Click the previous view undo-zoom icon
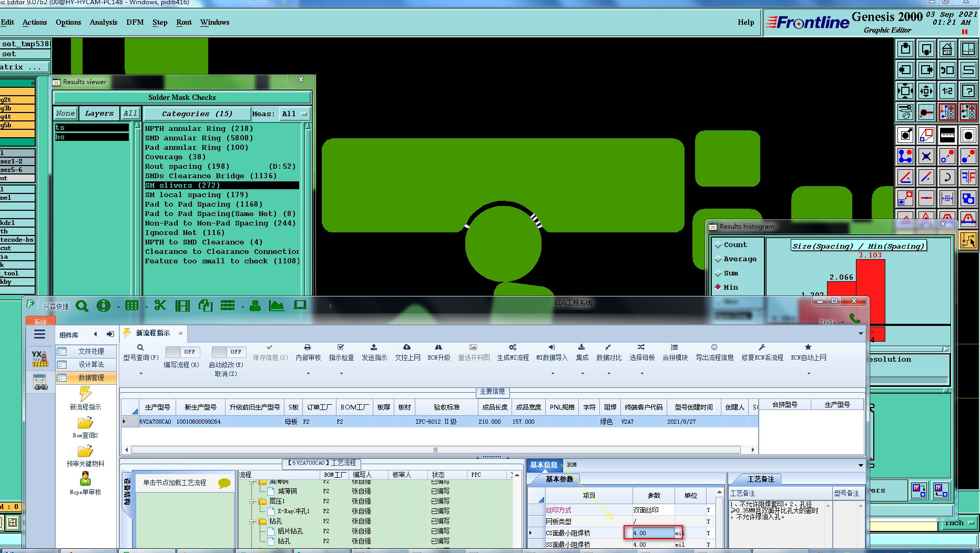This screenshot has height=553, width=980. (947, 70)
